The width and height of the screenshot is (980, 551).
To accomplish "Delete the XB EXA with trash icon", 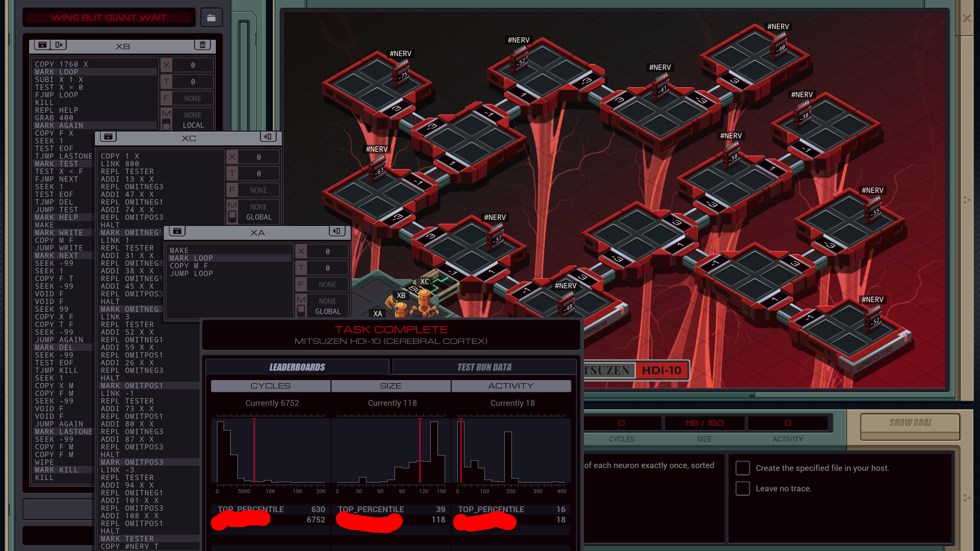I will 202,45.
